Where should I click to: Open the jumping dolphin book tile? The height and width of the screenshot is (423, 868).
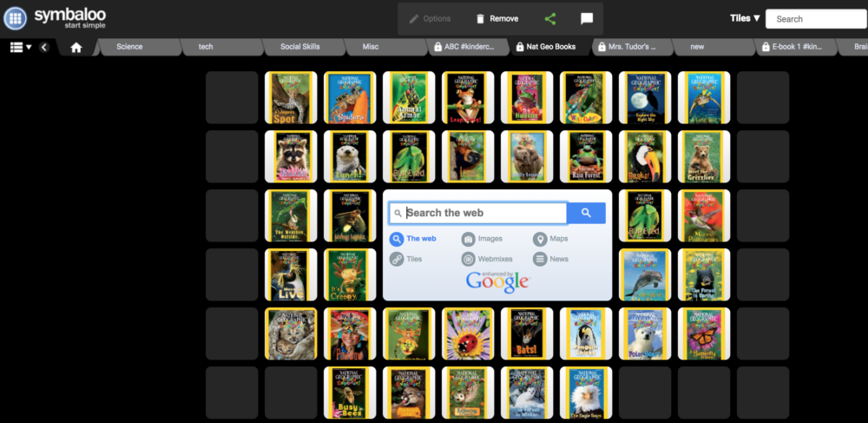[x=645, y=274]
